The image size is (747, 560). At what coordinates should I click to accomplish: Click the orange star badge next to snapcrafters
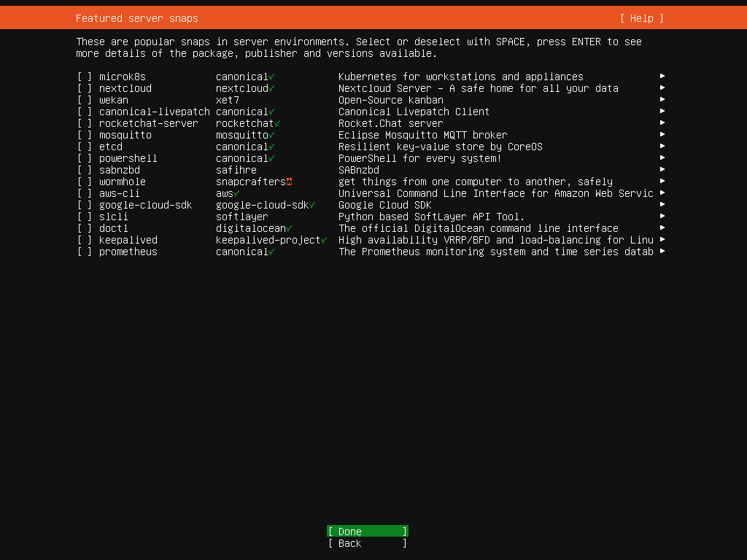pos(289,182)
